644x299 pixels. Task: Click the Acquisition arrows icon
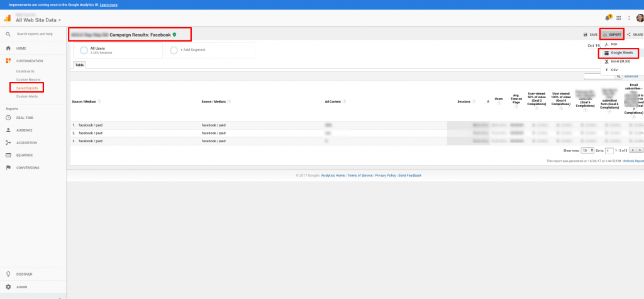tap(8, 143)
